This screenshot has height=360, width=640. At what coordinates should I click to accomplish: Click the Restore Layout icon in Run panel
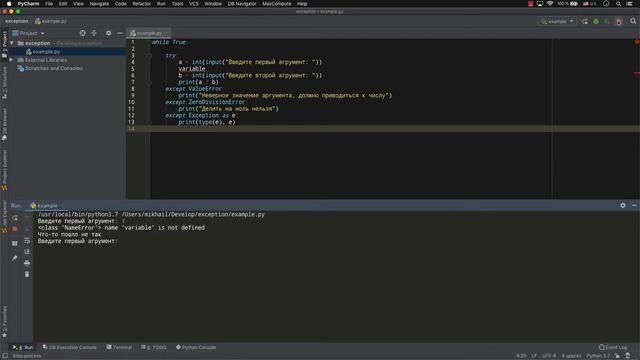pos(15,243)
